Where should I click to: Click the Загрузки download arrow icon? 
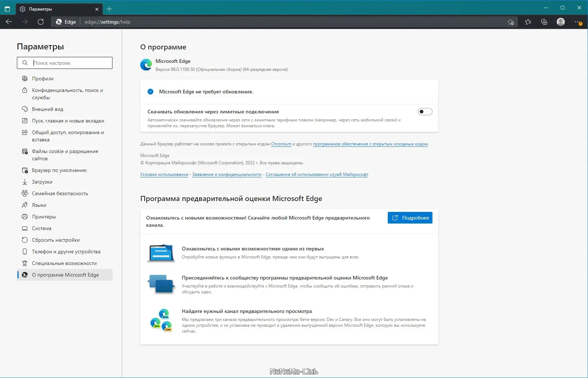(25, 182)
